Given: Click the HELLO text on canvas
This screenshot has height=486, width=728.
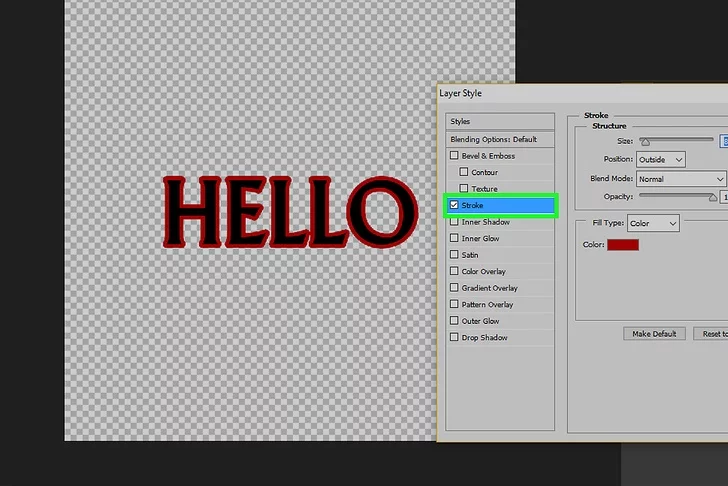Looking at the screenshot, I should [x=289, y=212].
